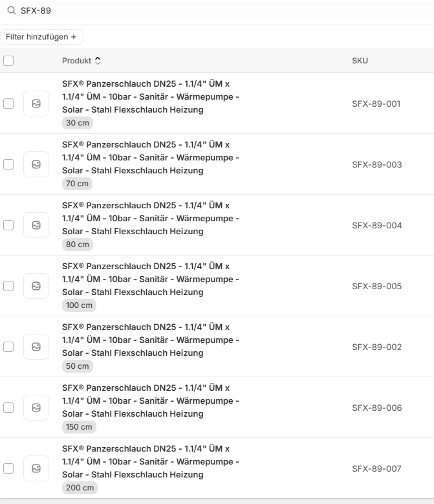Viewport: 434px width, 504px height.
Task: Select the checkbox for SFX-89-005 row
Action: click(8, 286)
